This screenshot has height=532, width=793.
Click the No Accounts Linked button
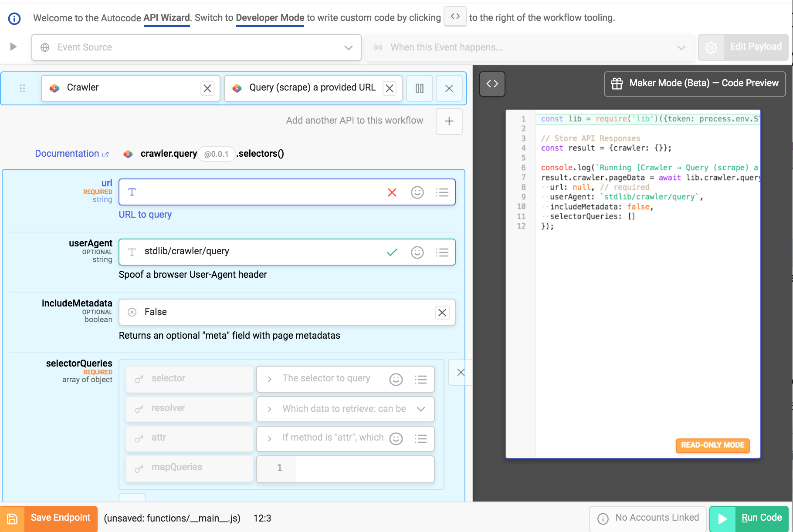pos(648,518)
